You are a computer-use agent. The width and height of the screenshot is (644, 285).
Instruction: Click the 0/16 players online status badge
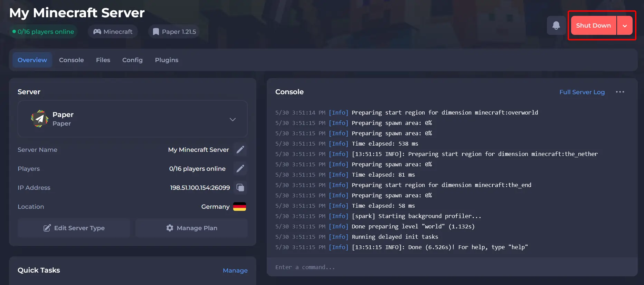point(43,32)
